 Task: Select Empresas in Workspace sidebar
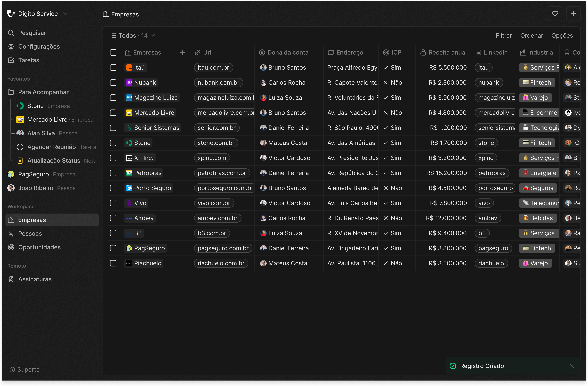tap(52, 220)
